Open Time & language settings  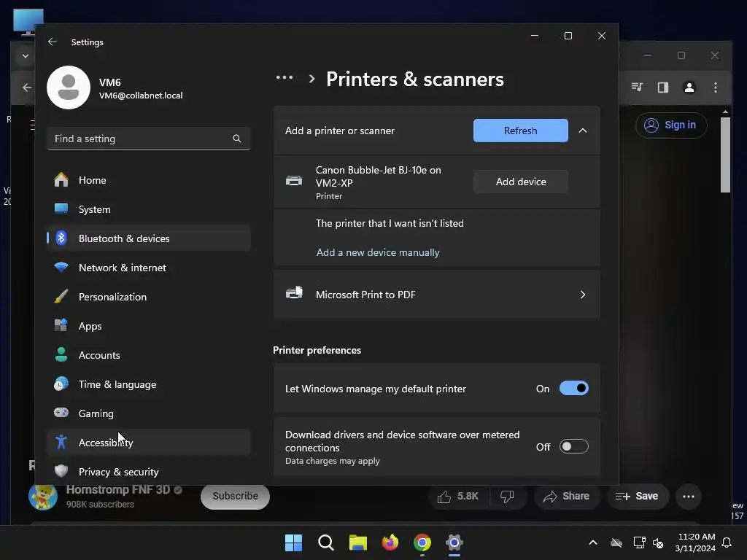click(149, 384)
